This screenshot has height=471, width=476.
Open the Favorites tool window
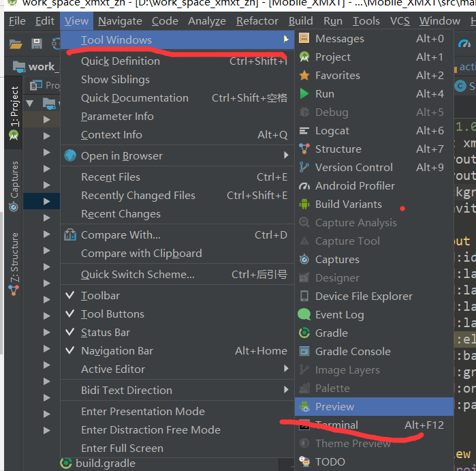click(374, 76)
